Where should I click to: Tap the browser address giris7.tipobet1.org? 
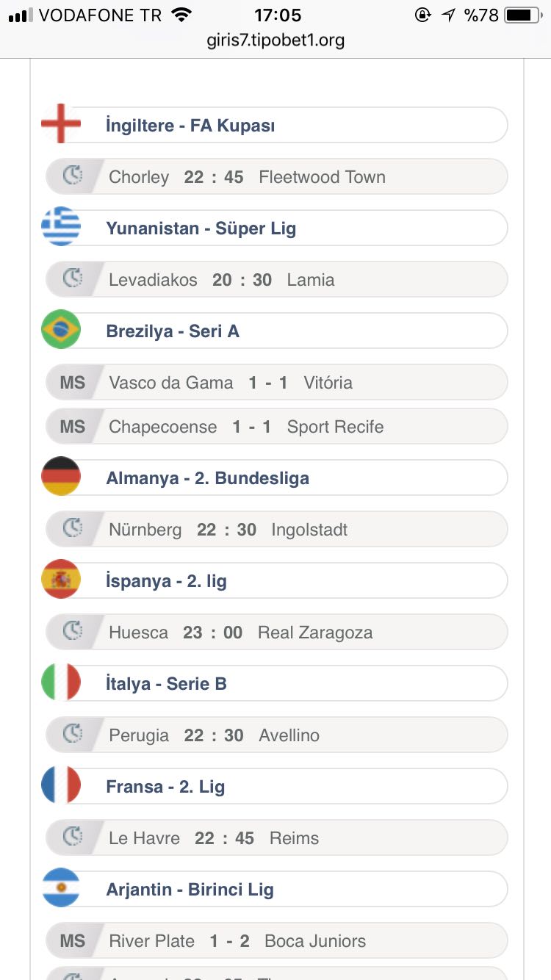pos(275,40)
